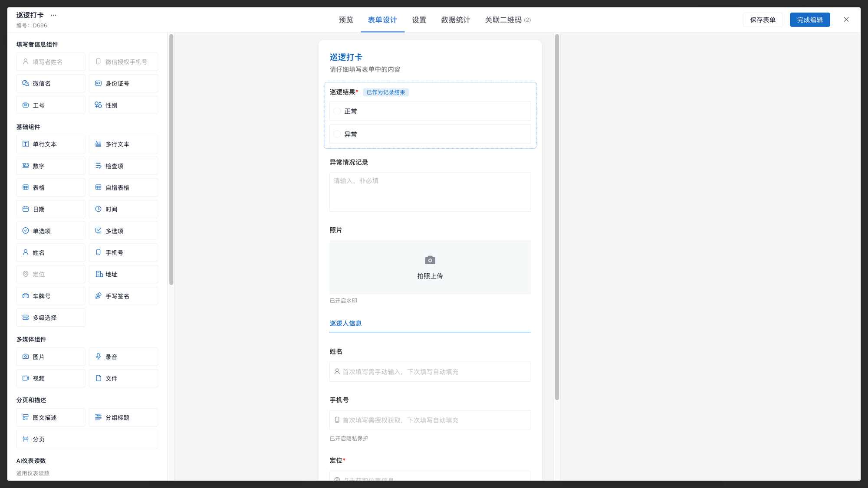This screenshot has height=488, width=868.
Task: Click the disabled 填写者姓名 component
Action: [51, 62]
